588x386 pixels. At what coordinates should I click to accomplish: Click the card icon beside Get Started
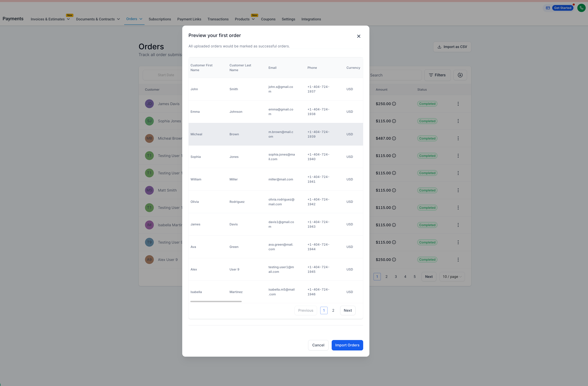548,8
